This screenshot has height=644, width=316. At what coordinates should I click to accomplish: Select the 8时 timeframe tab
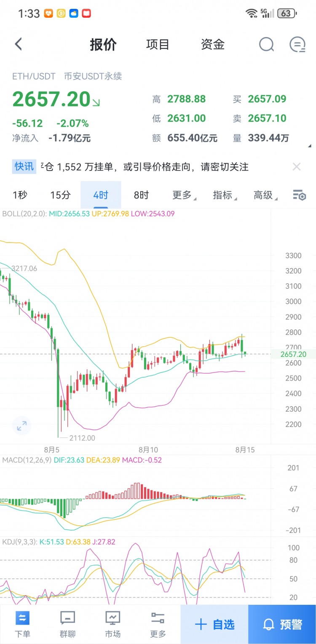pyautogui.click(x=141, y=195)
